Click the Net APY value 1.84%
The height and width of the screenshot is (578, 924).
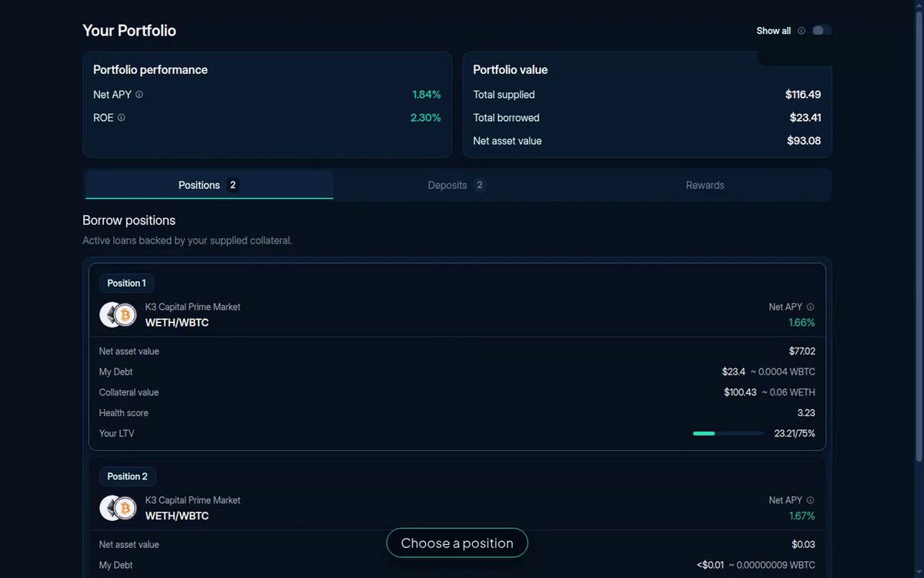click(427, 95)
